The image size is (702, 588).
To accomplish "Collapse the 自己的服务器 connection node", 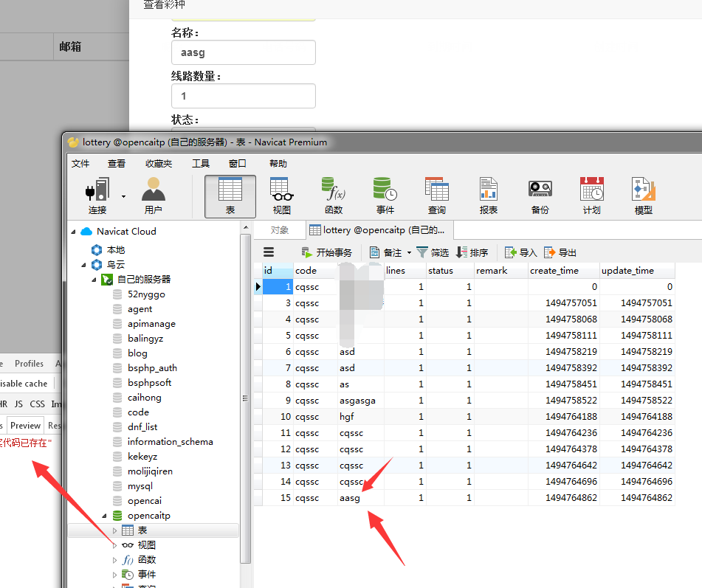I will point(94,280).
